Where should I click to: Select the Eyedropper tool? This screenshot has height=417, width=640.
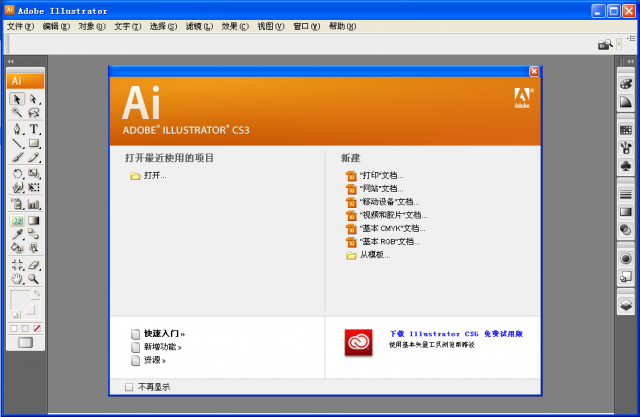(x=17, y=234)
